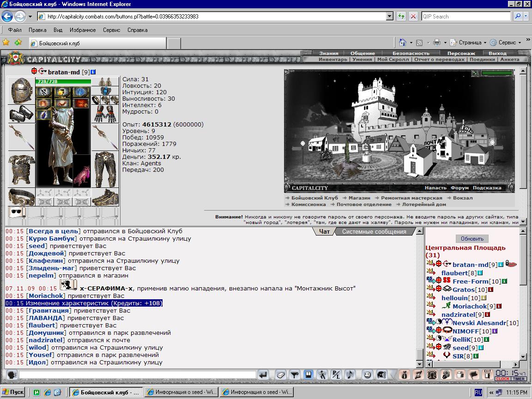Open the recent pages dropdown next to Forward
Screen dimensions: 532x399
click(30, 16)
